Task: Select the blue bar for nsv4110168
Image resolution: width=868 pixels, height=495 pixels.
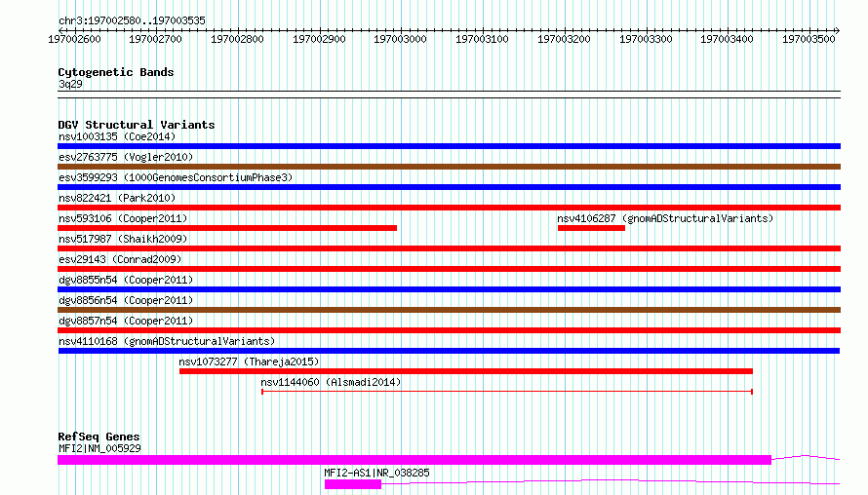Action: click(449, 351)
